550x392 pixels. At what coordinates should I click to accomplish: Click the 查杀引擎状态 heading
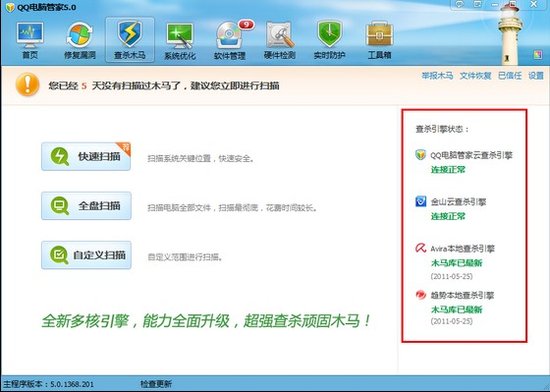[442, 129]
